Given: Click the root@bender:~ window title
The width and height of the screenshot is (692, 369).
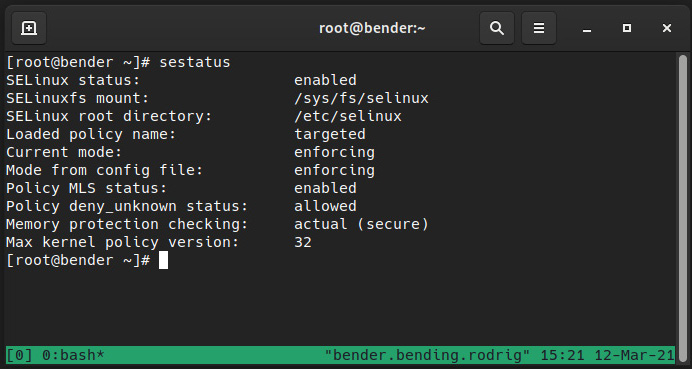Looking at the screenshot, I should [372, 28].
